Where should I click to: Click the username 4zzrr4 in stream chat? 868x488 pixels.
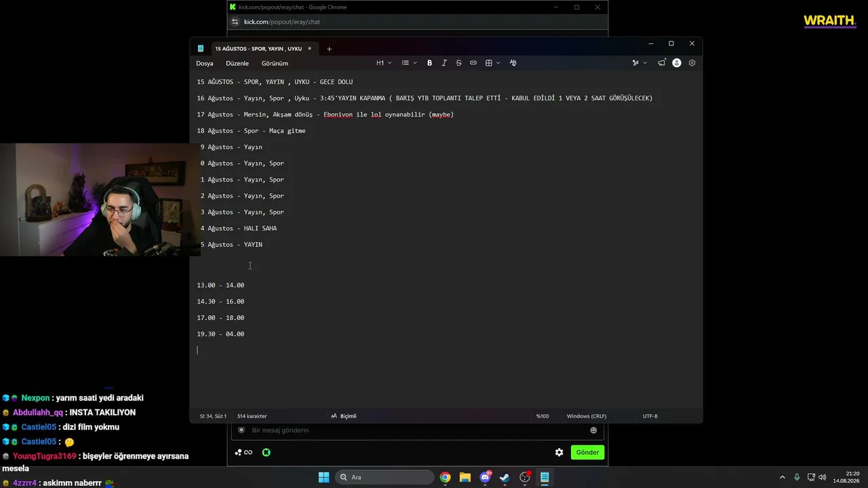pyautogui.click(x=24, y=483)
